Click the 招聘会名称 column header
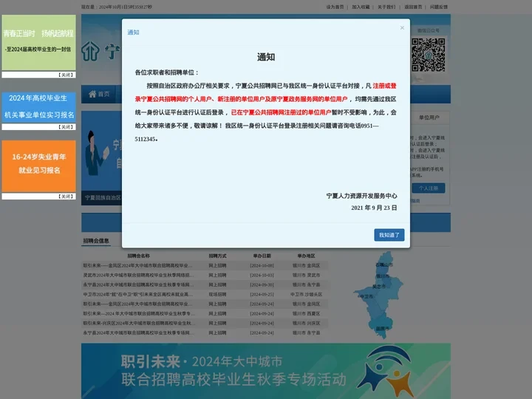Image resolution: width=532 pixels, height=399 pixels. coord(138,256)
